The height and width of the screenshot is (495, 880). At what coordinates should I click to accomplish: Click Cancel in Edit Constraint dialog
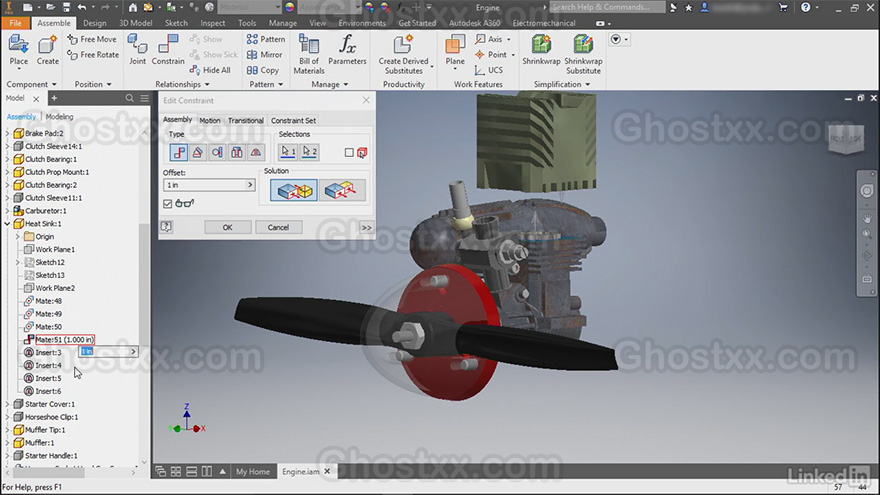click(x=278, y=227)
